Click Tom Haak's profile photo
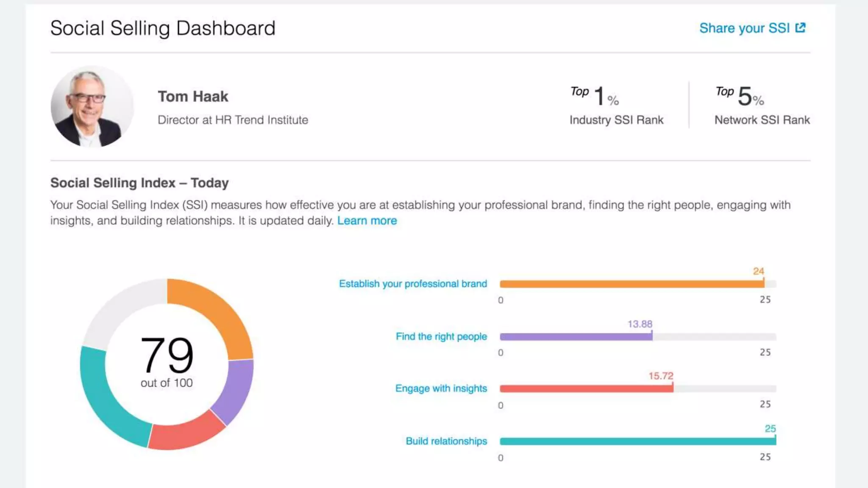868x488 pixels. 92,106
